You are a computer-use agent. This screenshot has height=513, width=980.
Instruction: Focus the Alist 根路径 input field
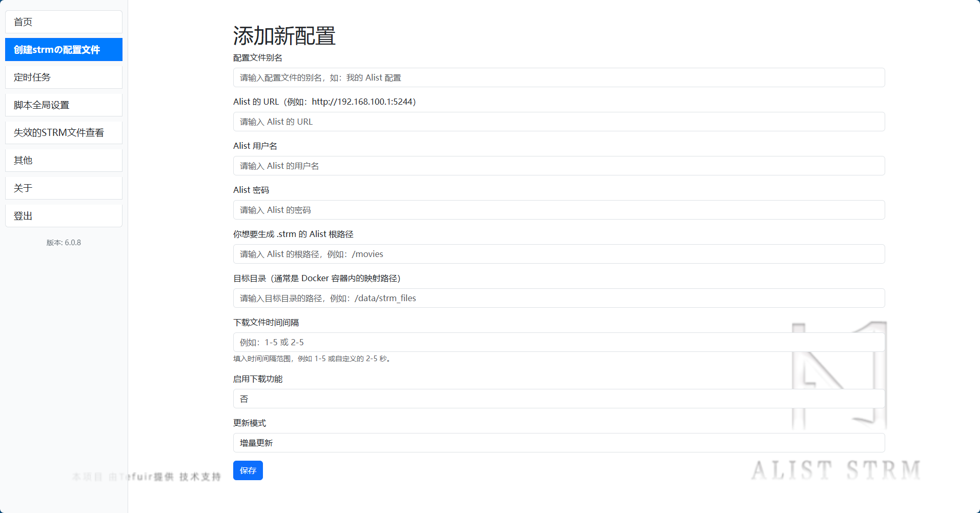pos(559,254)
